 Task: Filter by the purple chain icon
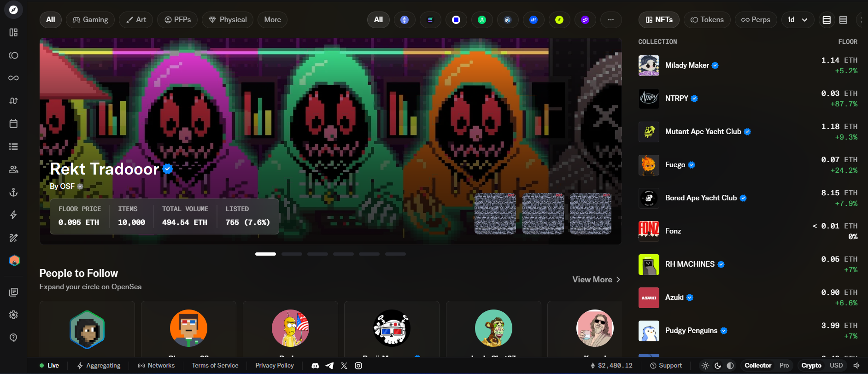click(585, 20)
